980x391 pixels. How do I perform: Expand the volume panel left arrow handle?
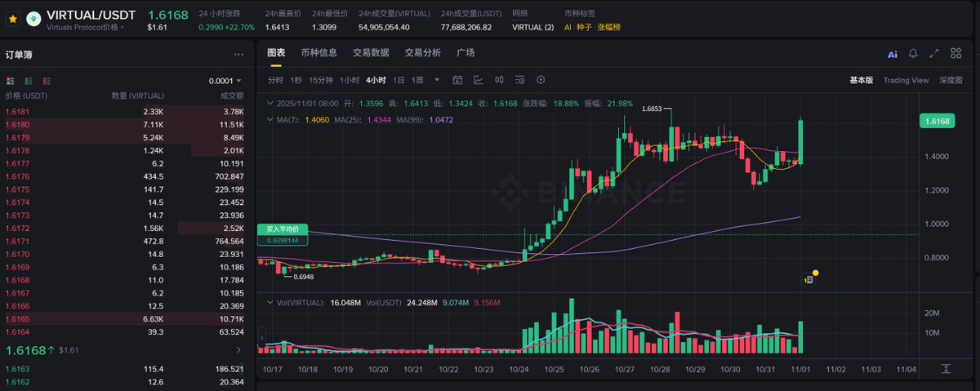click(261, 336)
